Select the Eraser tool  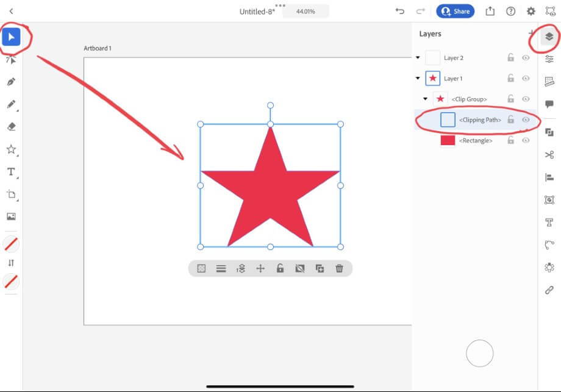11,127
